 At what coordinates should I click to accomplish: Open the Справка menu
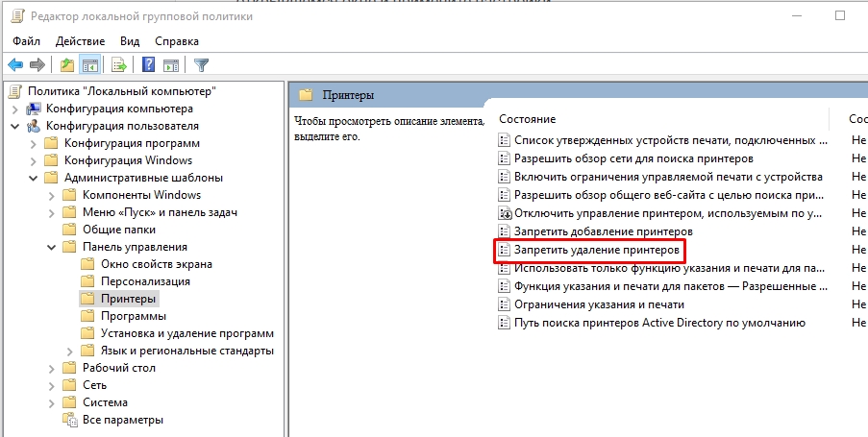[x=177, y=41]
